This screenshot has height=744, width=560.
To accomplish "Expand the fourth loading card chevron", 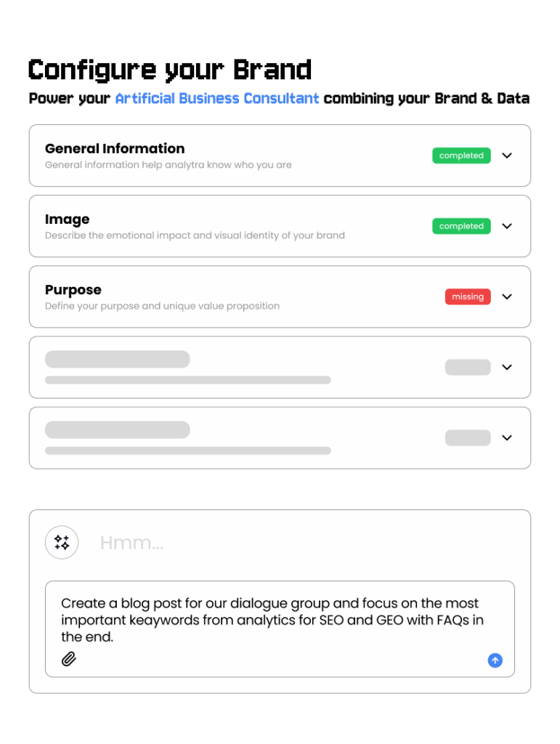I will coord(507,367).
